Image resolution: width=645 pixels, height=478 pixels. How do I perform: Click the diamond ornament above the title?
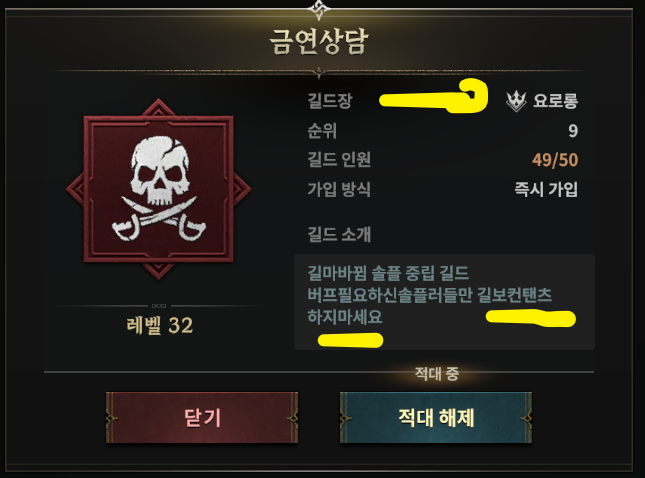(319, 9)
